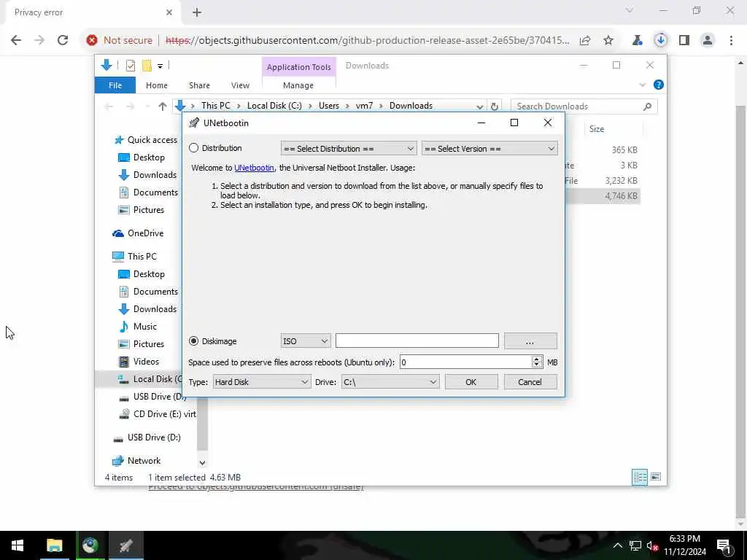Click the new folder quick access icon
The height and width of the screenshot is (560, 747).
pos(147,66)
